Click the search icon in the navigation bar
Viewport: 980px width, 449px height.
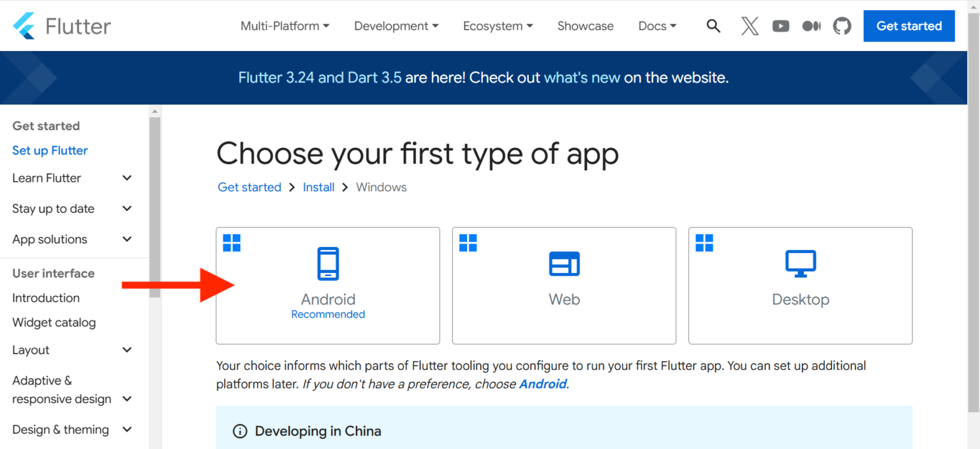tap(713, 26)
